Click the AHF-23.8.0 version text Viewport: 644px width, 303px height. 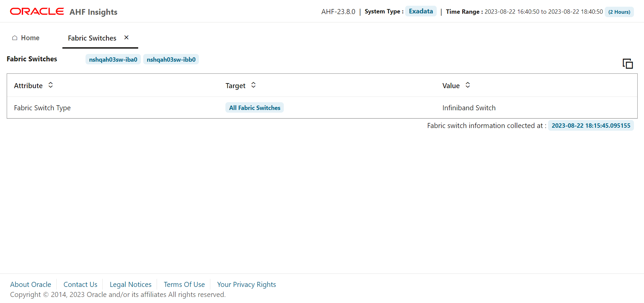coord(338,12)
